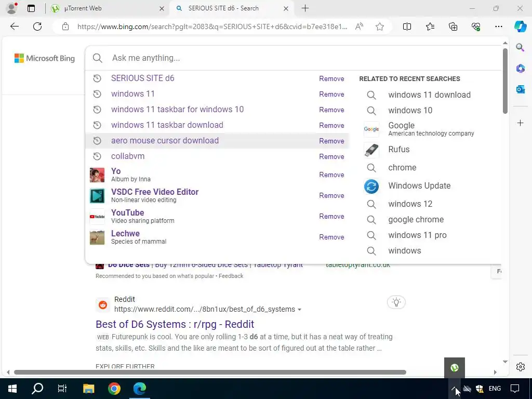Click the vertical page scrollbar thumb
532x399 pixels.
(x=505, y=81)
